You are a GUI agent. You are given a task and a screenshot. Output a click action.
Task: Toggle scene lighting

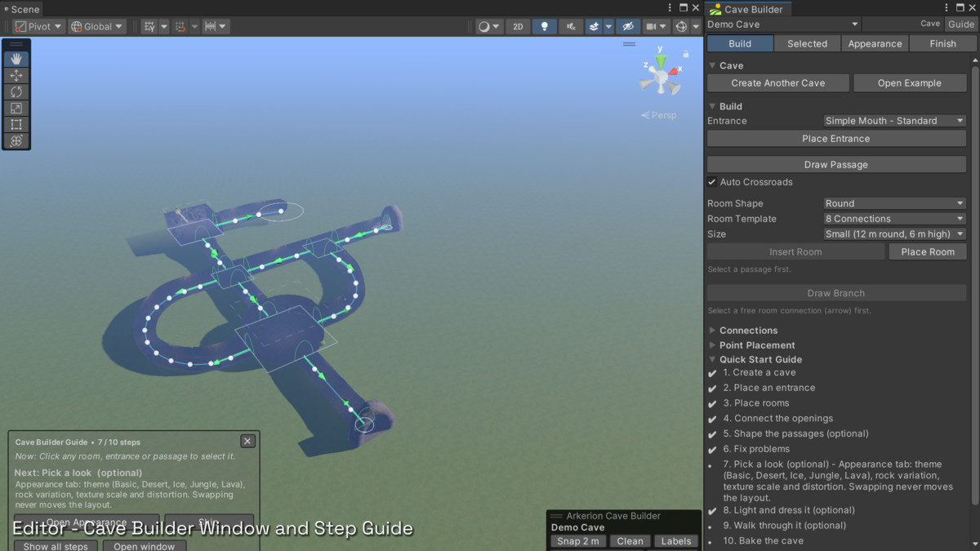(544, 26)
